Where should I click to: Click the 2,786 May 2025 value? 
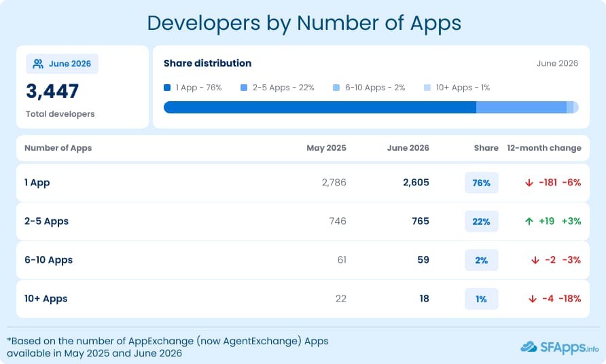[334, 183]
